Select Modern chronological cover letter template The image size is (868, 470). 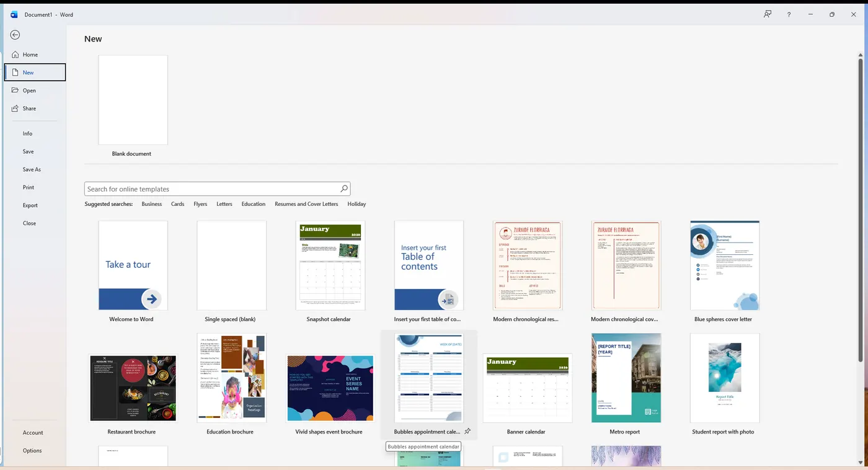pyautogui.click(x=626, y=265)
